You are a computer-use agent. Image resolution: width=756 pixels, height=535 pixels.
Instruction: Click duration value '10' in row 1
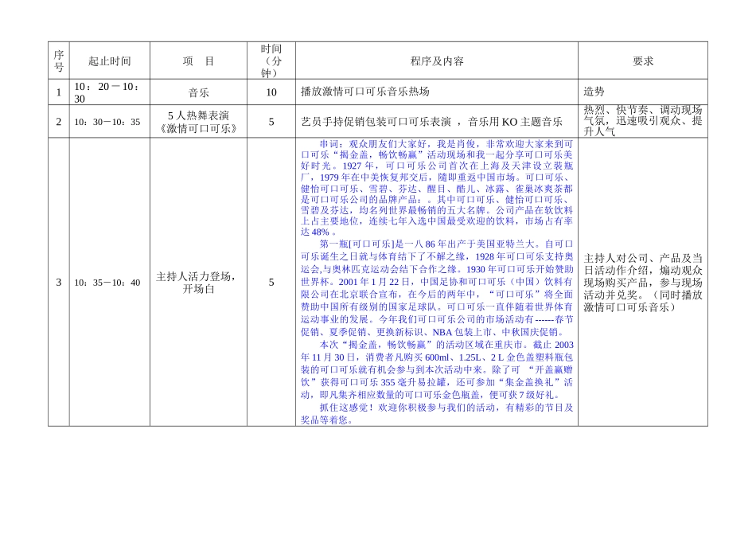[x=271, y=92]
